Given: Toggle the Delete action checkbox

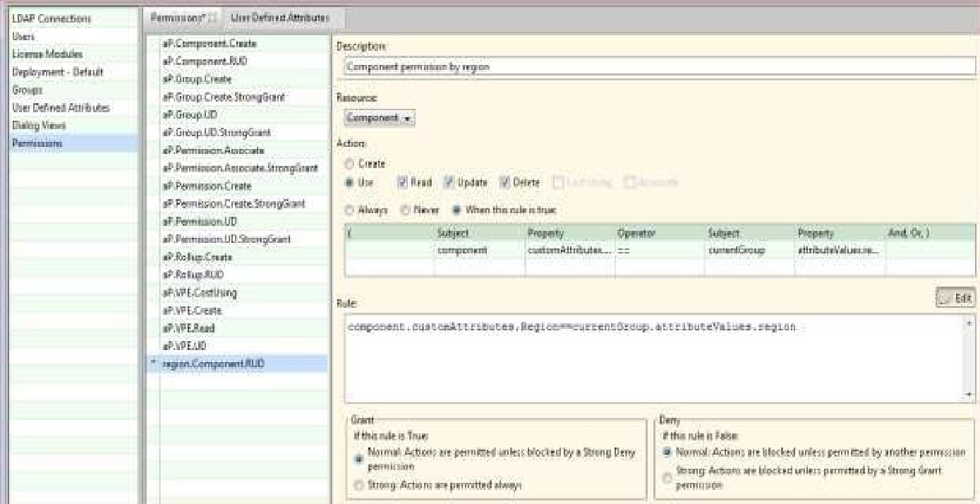Looking at the screenshot, I should (x=504, y=182).
